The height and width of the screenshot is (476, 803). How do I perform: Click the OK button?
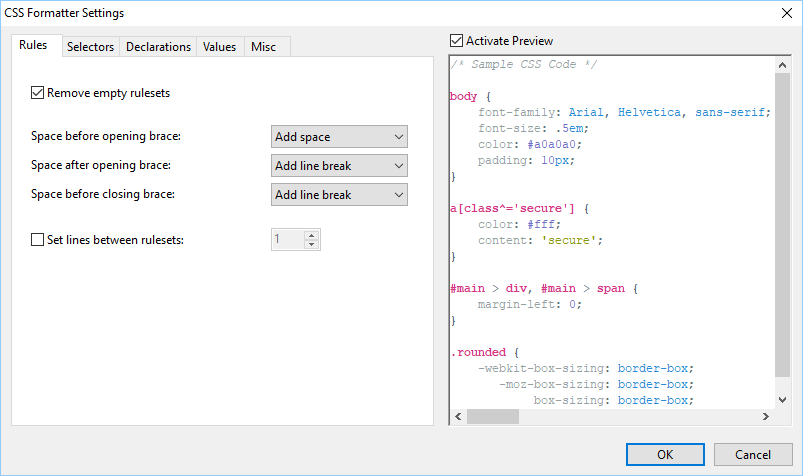(665, 454)
